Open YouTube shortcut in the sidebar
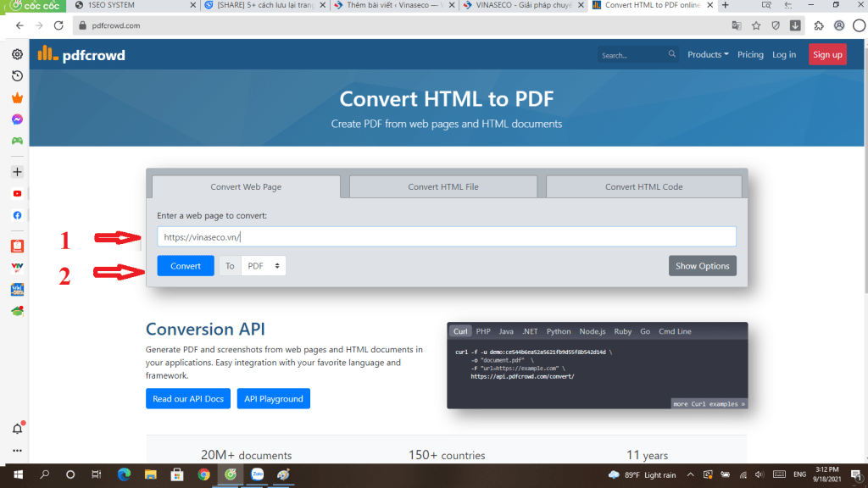This screenshot has height=488, width=868. tap(17, 193)
